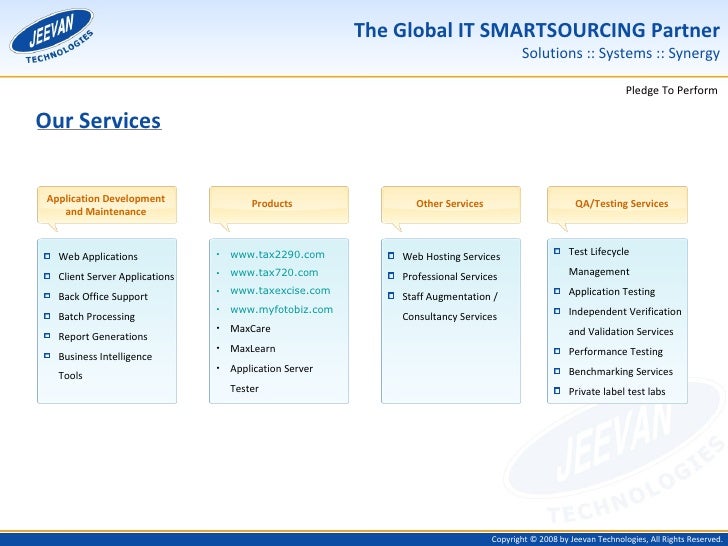The image size is (728, 546).
Task: Click the Batch Processing item
Action: [x=97, y=317]
